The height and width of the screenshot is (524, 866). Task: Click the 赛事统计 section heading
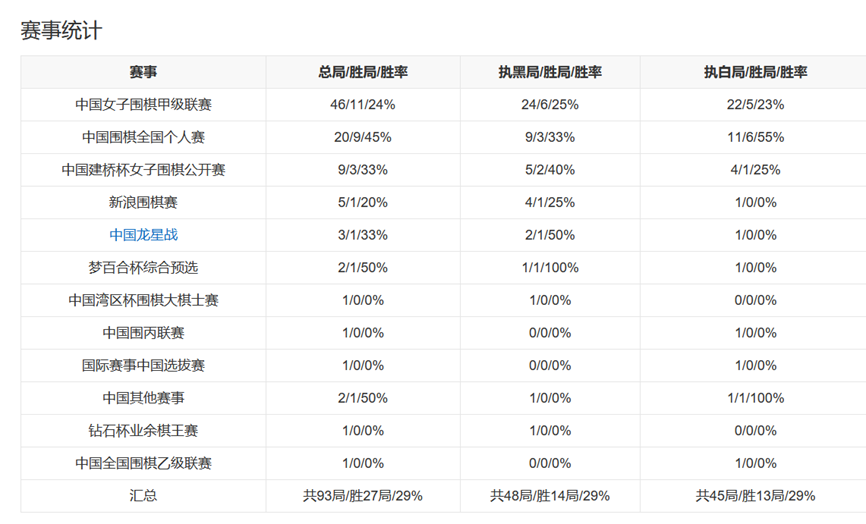point(61,30)
